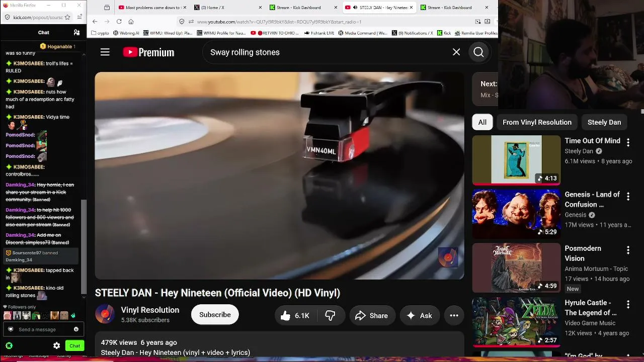Viewport: 644px width, 362px height.
Task: Open the Kick bookmark
Action: pyautogui.click(x=444, y=33)
